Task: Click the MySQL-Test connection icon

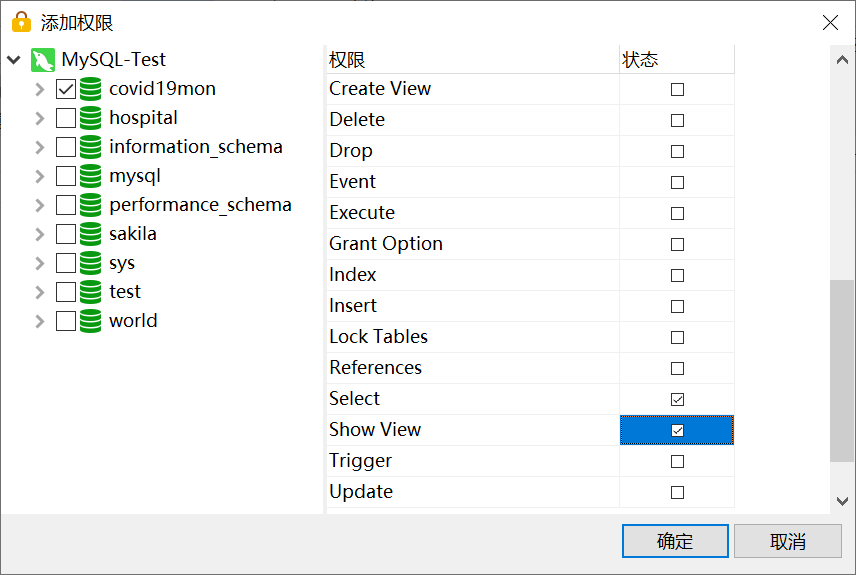Action: [43, 60]
